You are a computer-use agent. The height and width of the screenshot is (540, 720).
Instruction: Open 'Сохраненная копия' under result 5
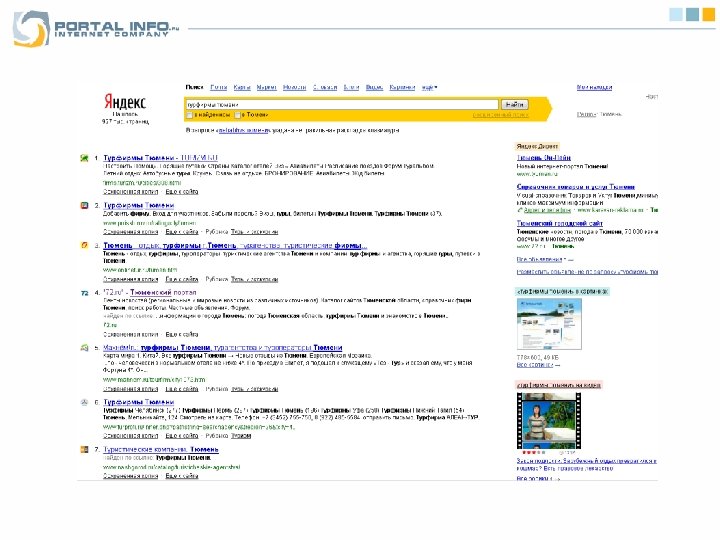pyautogui.click(x=130, y=389)
